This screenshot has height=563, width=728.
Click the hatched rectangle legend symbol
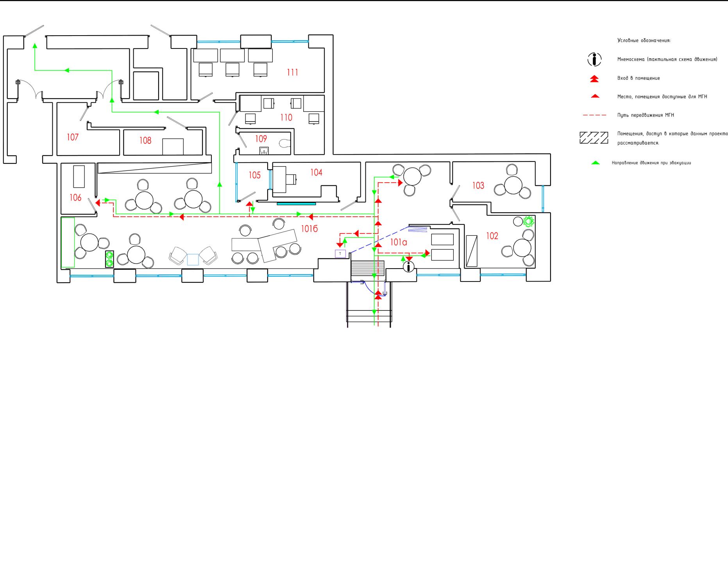(x=594, y=138)
